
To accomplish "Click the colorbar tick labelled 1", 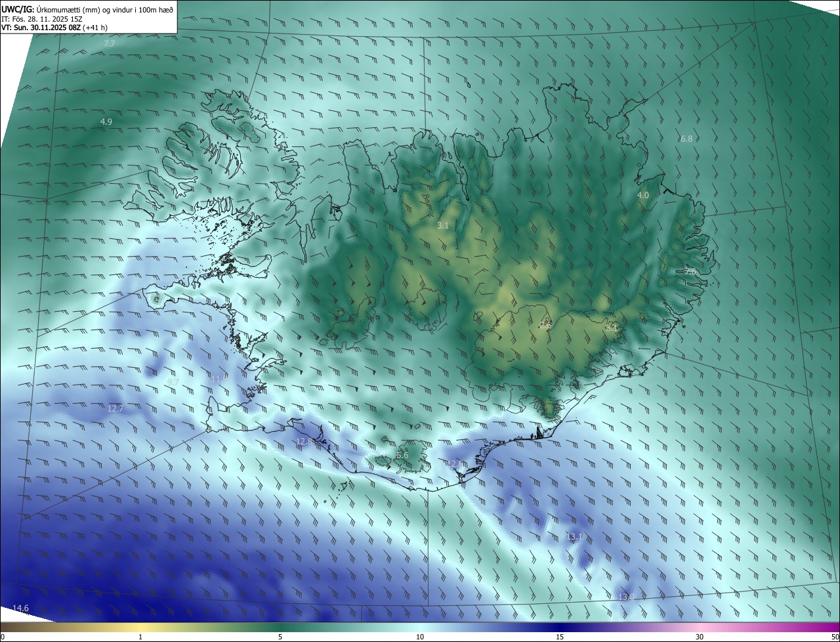I will (140, 637).
